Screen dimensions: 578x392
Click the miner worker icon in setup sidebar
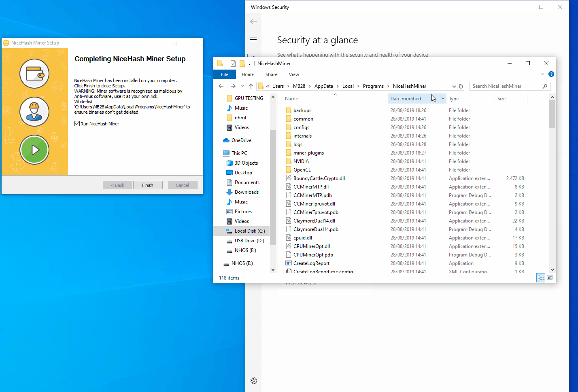(34, 112)
